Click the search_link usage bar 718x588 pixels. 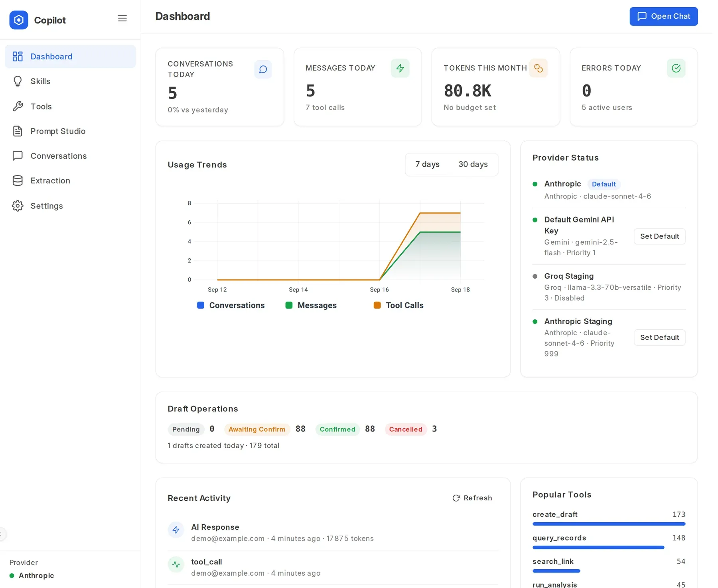(556, 571)
